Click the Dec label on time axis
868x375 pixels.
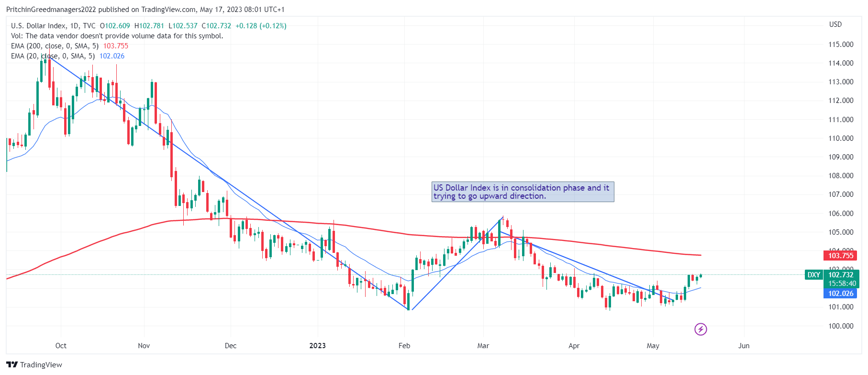click(x=231, y=346)
